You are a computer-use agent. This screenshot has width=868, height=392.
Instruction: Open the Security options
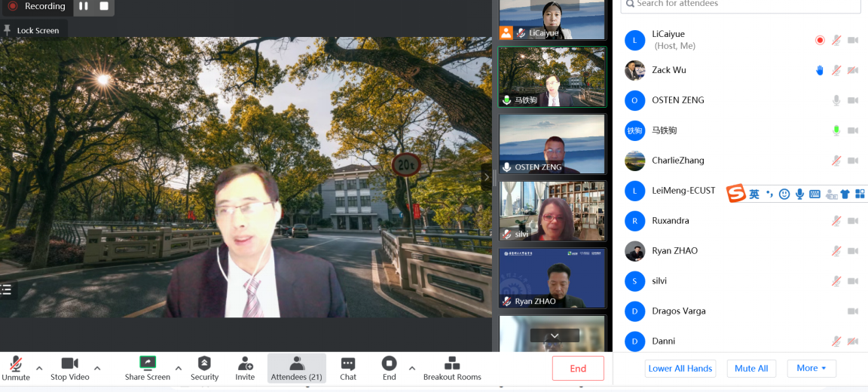click(x=204, y=364)
